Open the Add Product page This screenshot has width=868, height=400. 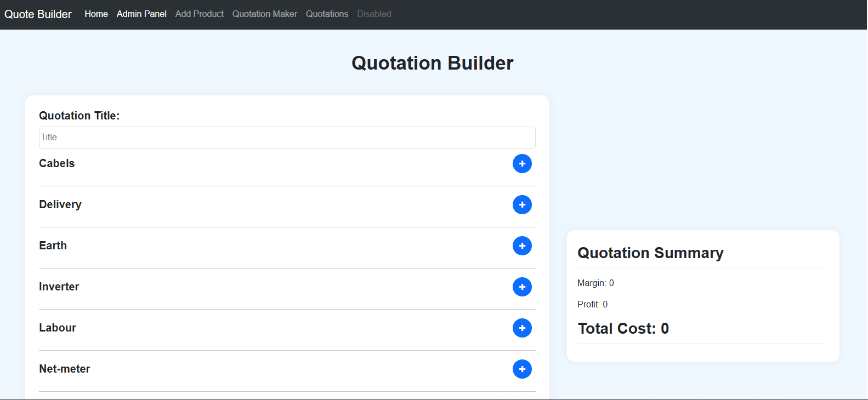click(x=199, y=14)
